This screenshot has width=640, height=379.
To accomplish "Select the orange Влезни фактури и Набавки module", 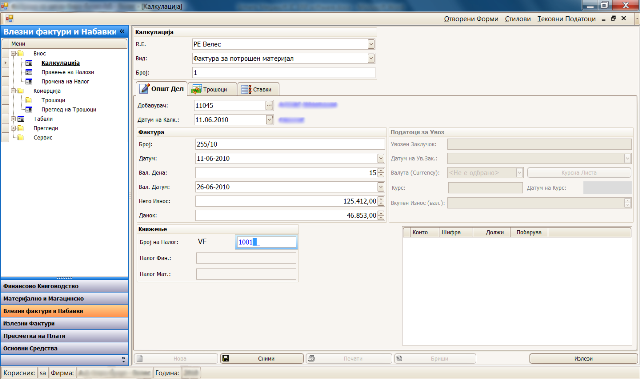I will 64,311.
